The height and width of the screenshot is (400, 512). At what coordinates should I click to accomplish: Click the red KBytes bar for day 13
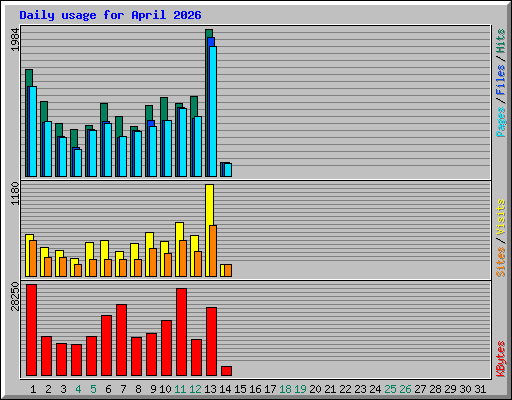[x=211, y=341]
